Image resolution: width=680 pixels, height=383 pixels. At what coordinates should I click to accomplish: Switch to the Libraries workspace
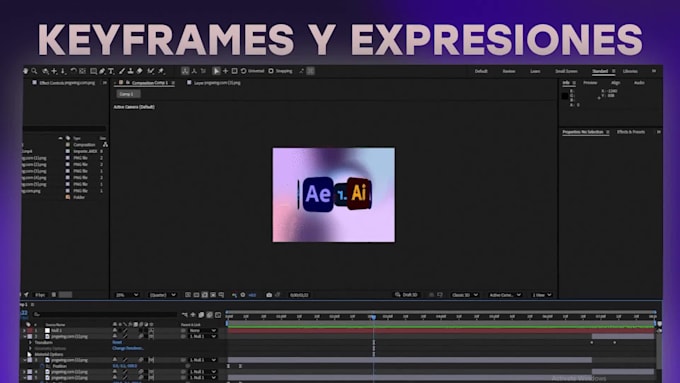(x=630, y=71)
